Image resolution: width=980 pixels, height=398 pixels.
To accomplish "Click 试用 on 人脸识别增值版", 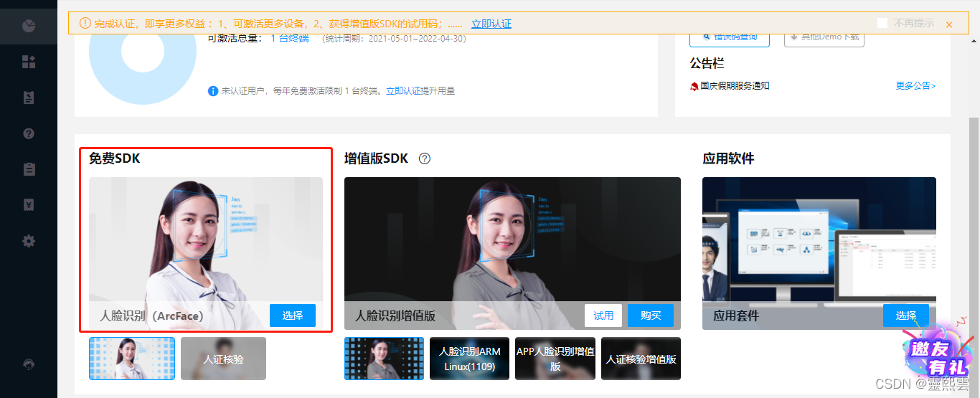I will click(603, 316).
